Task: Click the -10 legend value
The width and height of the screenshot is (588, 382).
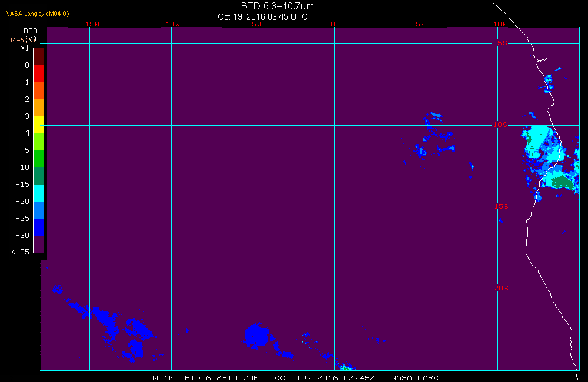Action: [x=22, y=167]
